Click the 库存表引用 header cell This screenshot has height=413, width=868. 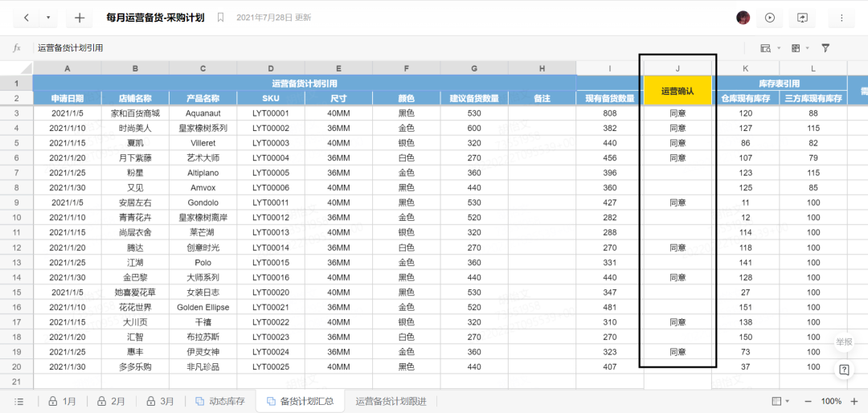(779, 84)
